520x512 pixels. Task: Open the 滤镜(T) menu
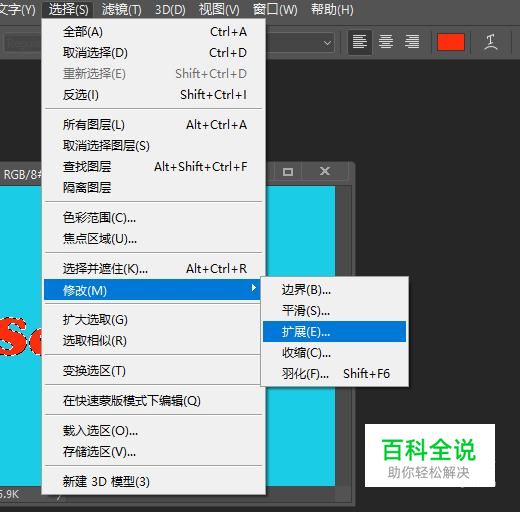tap(122, 9)
